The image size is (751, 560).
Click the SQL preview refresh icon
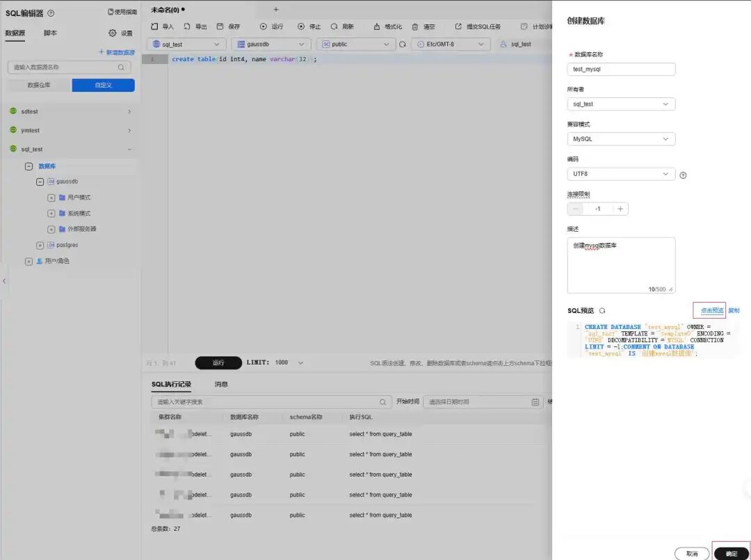pyautogui.click(x=602, y=311)
